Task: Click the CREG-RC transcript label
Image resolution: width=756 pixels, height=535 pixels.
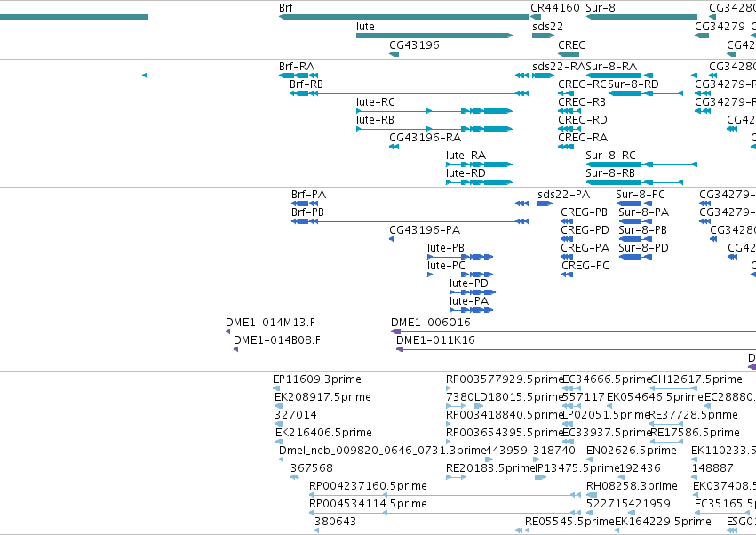Action: coord(582,84)
